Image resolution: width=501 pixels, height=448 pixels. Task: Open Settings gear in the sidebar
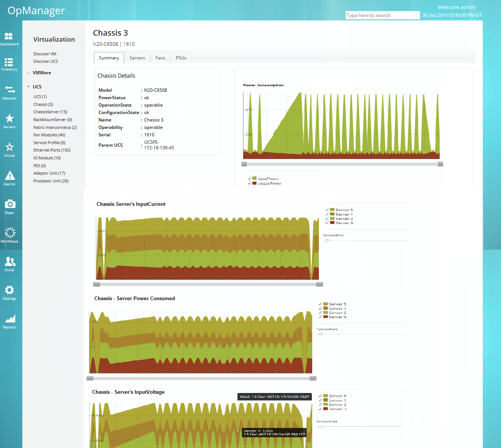tap(9, 290)
